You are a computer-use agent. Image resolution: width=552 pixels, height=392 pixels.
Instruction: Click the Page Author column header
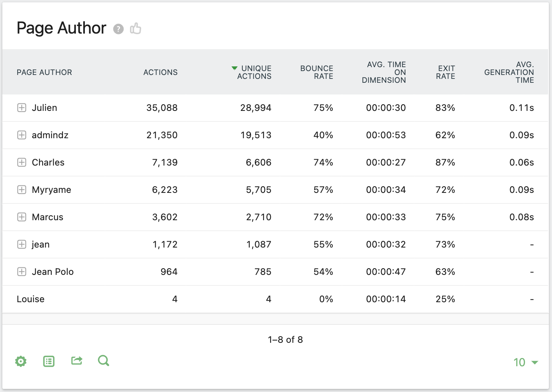44,72
